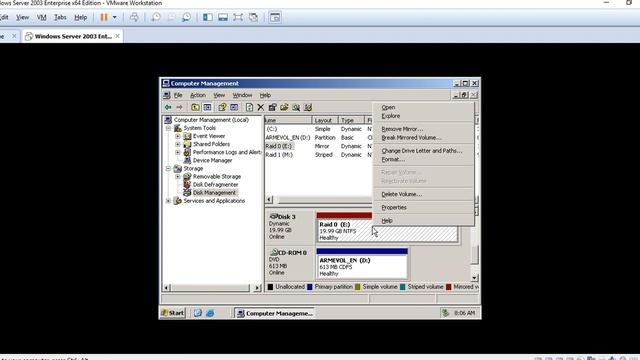Click the Disk 3 label panel
The image size is (640, 360).
click(290, 227)
